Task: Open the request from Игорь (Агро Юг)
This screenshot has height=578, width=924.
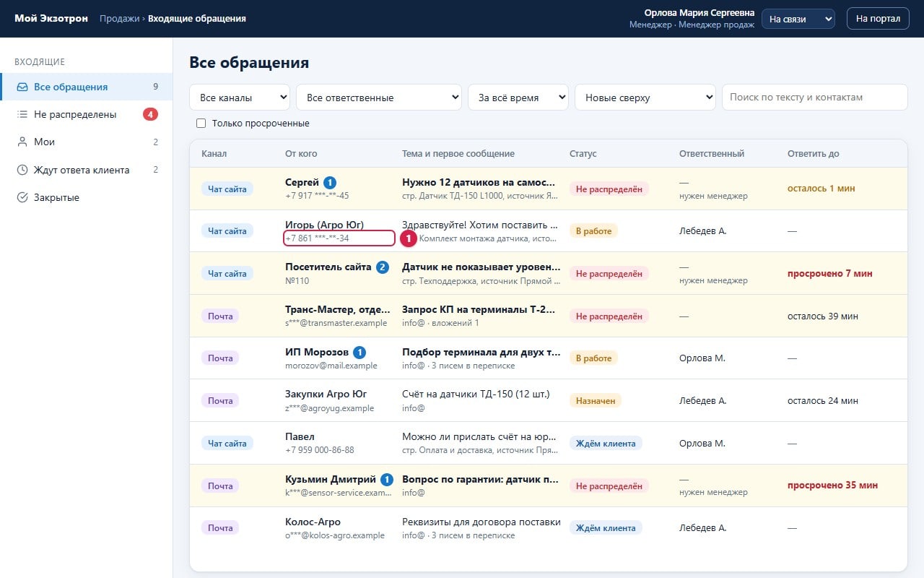Action: [x=549, y=231]
